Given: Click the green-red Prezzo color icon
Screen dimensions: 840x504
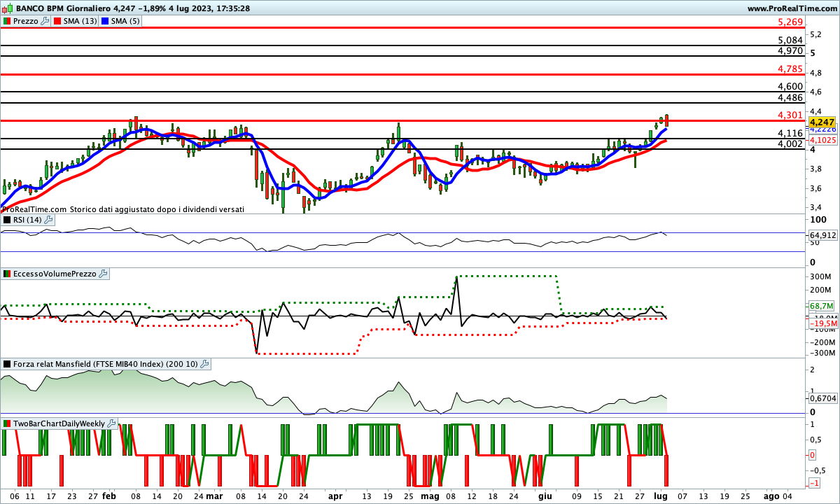Looking at the screenshot, I should [x=7, y=21].
